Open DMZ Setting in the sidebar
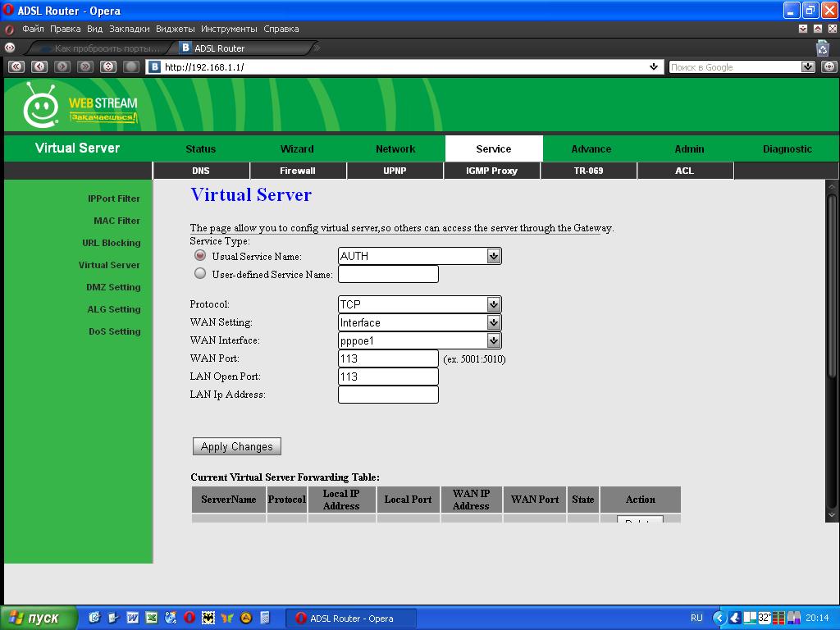 pyautogui.click(x=113, y=287)
